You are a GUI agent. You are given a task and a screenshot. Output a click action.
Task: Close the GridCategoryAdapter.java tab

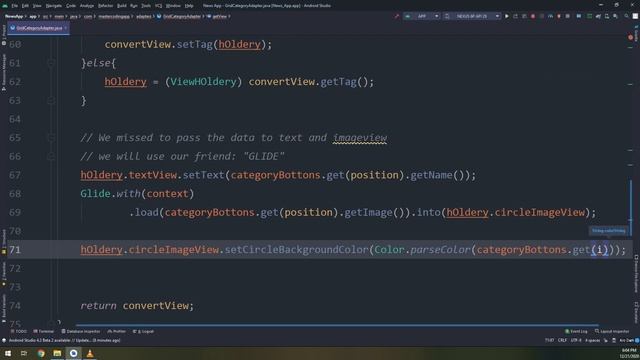(65, 28)
